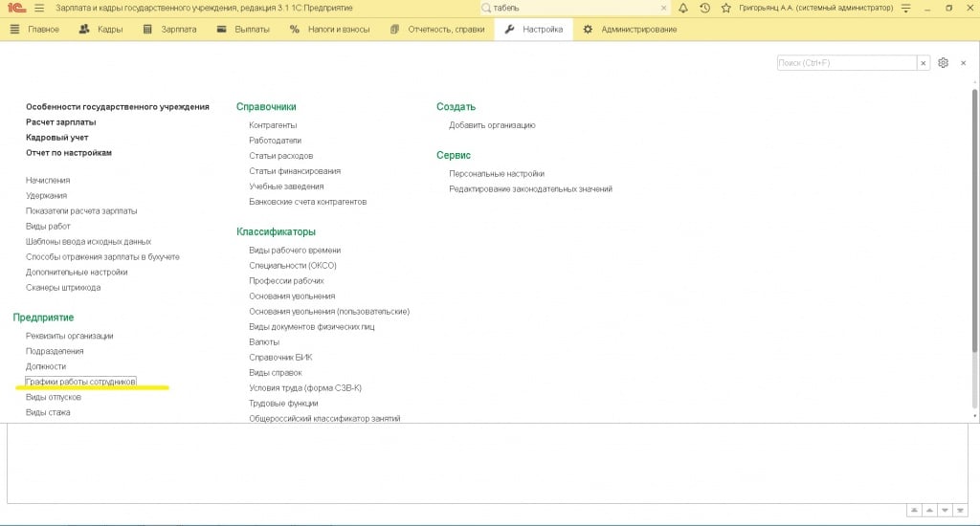This screenshot has width=980, height=526.
Task: Click the 1C logo icon in title bar
Action: pyautogui.click(x=15, y=8)
